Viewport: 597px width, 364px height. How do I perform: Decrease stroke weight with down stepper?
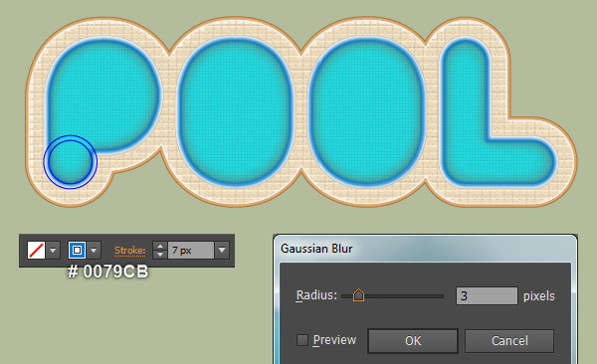click(160, 255)
